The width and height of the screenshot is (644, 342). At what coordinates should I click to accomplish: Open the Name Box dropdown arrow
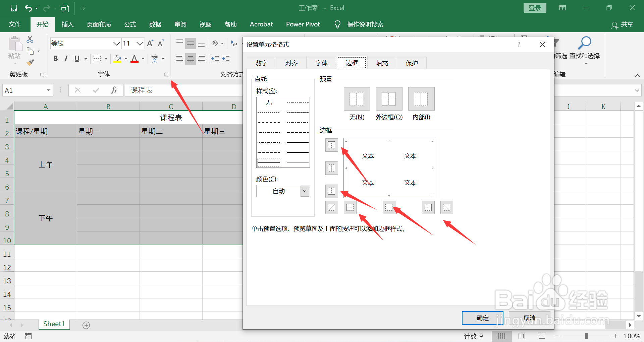tap(48, 90)
